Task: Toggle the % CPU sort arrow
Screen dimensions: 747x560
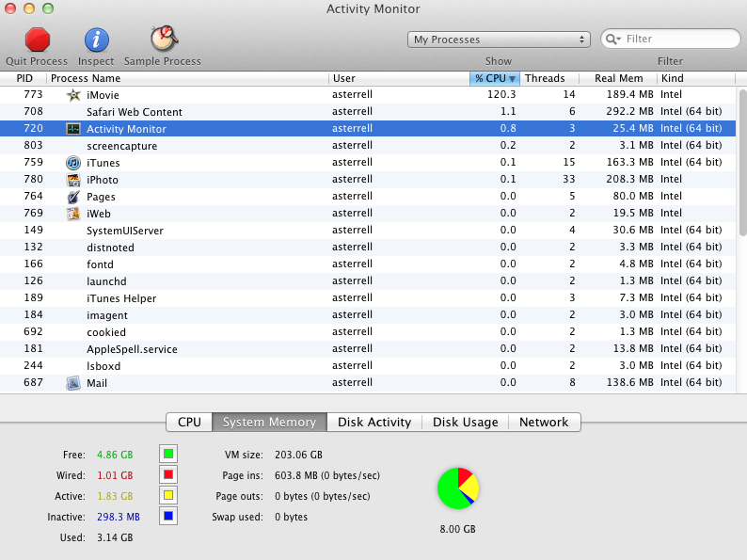Action: [x=512, y=78]
